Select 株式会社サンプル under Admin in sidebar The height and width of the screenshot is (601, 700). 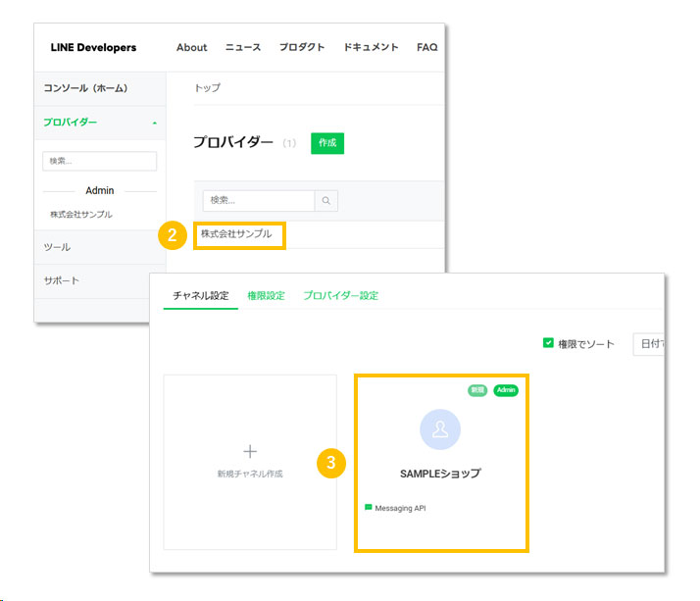pos(81,215)
